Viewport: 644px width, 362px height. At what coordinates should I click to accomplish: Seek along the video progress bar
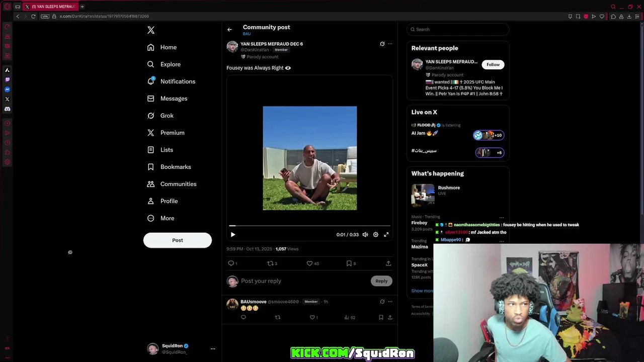pos(309,226)
